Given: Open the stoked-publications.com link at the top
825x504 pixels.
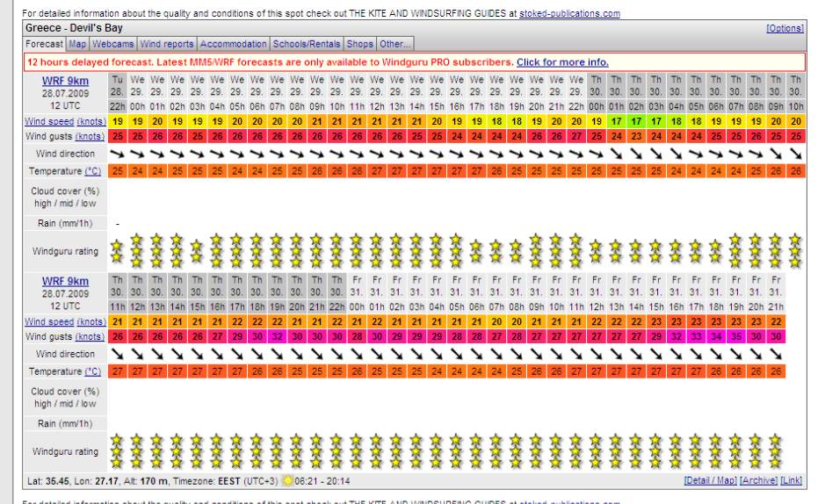Looking at the screenshot, I should coord(582,13).
